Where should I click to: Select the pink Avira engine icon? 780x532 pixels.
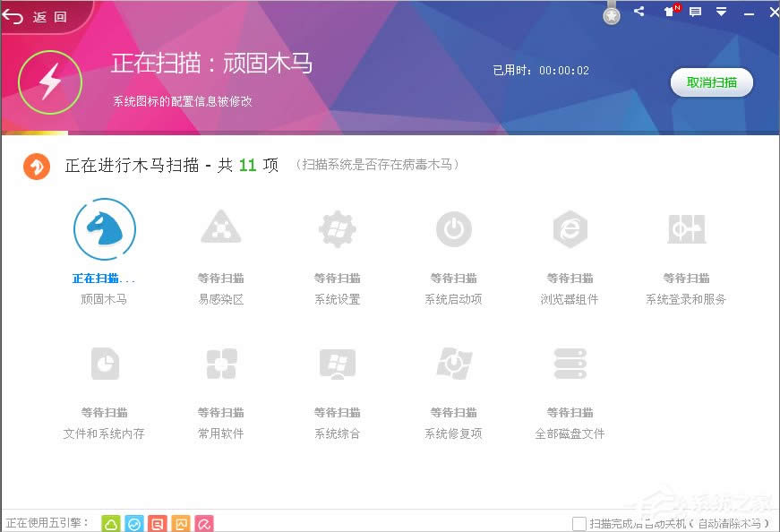pos(203,523)
